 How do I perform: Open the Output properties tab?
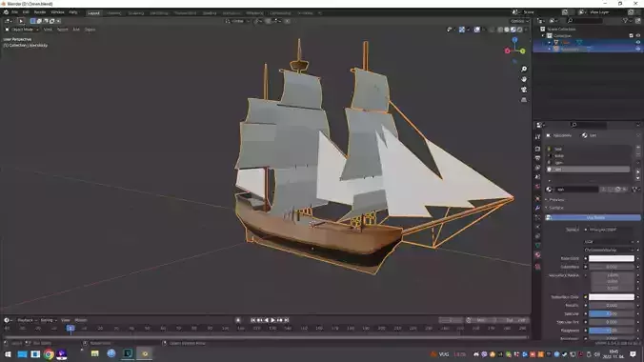(x=537, y=158)
